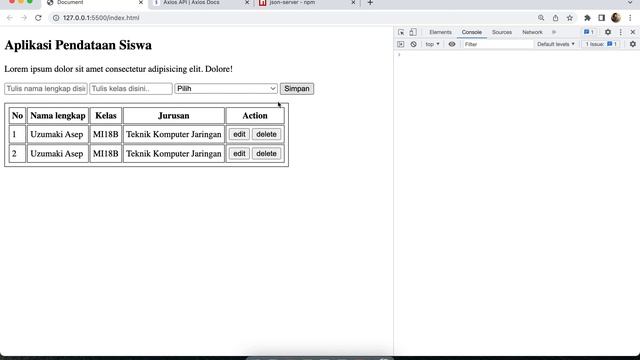Open DevTools customize three-dot menu
This screenshot has height=360, width=640.
point(621,32)
